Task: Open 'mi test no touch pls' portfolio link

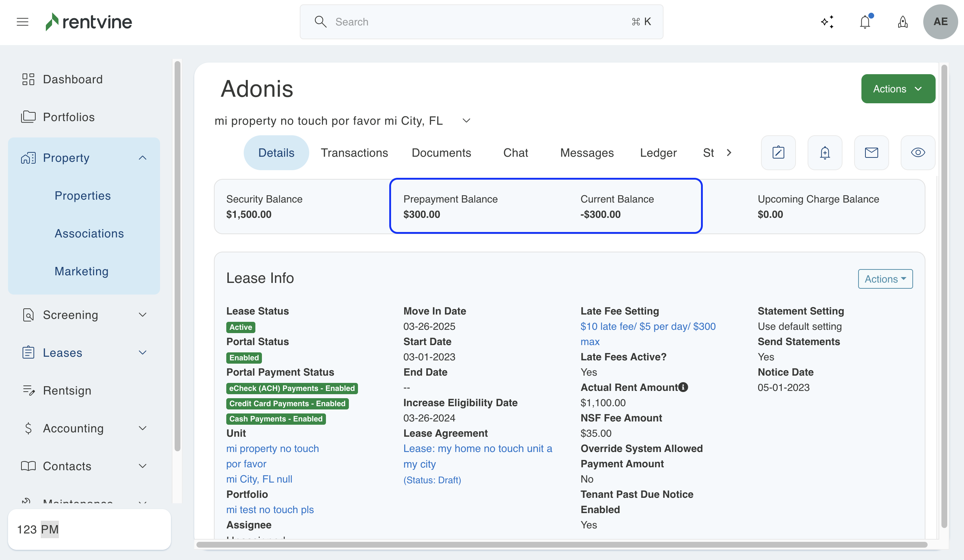Action: pos(270,509)
